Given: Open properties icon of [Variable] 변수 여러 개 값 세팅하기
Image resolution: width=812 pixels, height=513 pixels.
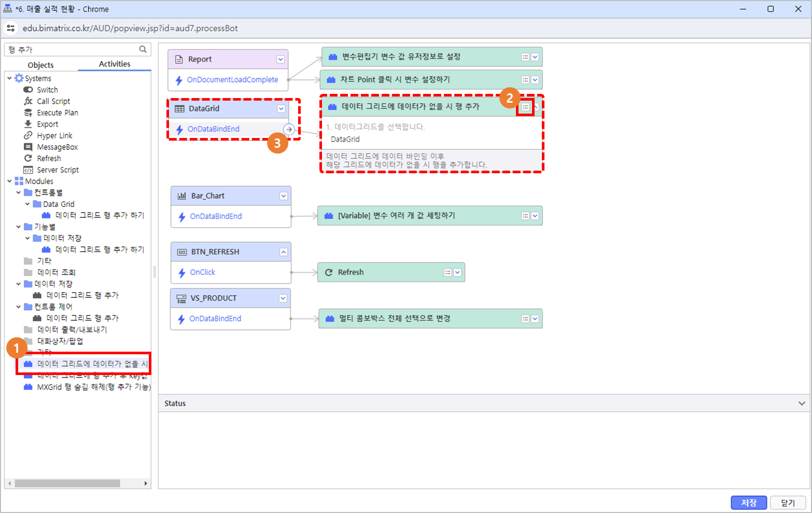Looking at the screenshot, I should pyautogui.click(x=525, y=216).
